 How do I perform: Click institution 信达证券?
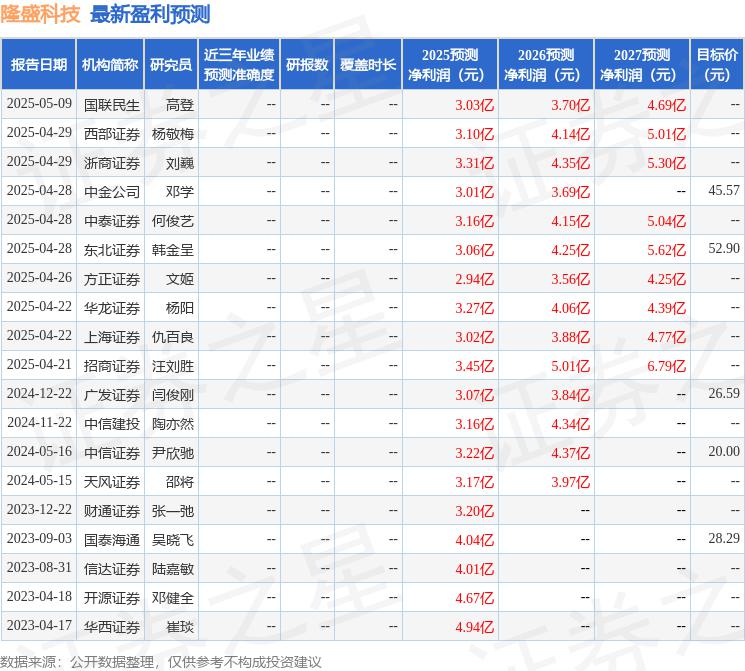112,569
